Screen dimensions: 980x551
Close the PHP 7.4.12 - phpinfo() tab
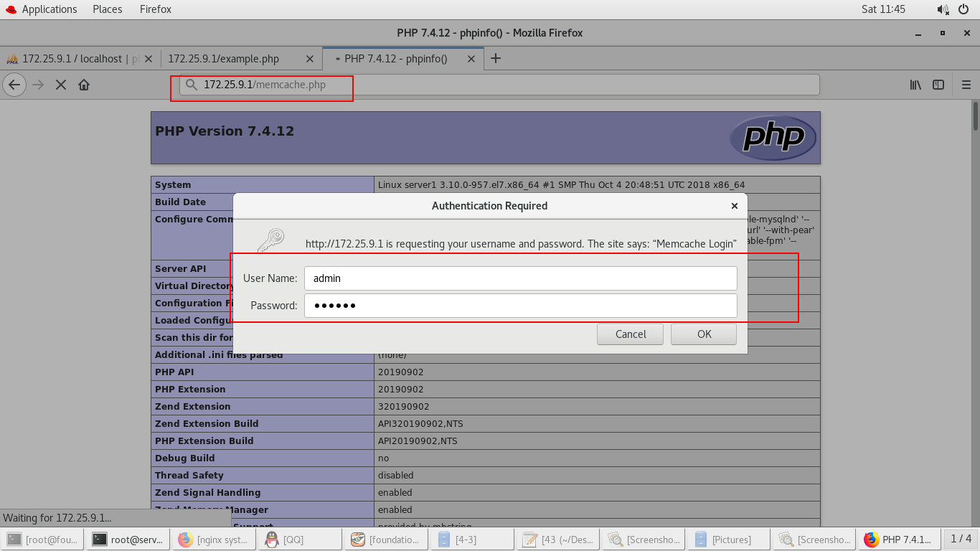pyautogui.click(x=471, y=59)
